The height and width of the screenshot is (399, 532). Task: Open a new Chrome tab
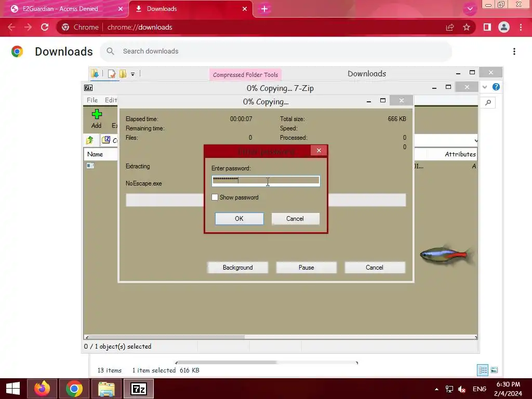click(x=264, y=9)
